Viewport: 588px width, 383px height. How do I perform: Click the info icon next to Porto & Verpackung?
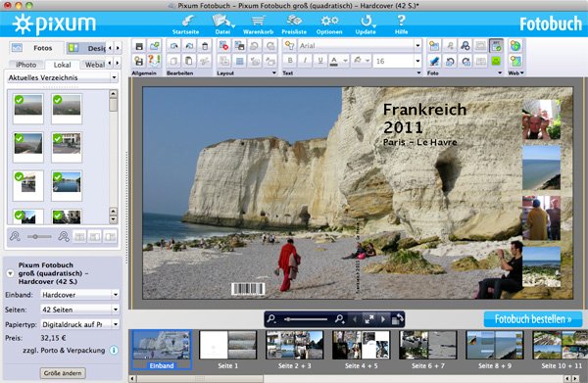coord(114,351)
